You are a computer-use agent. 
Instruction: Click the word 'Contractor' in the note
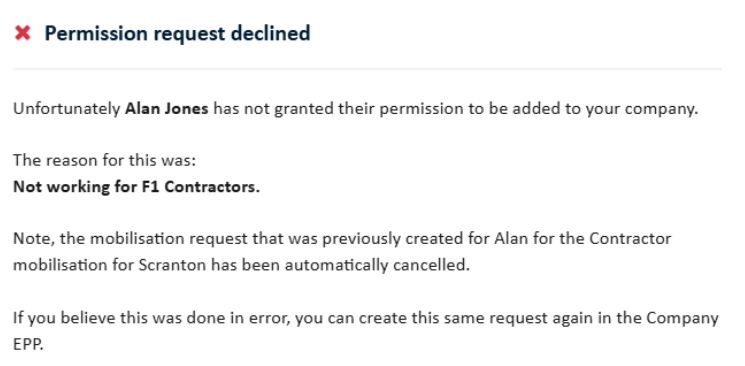(630, 238)
